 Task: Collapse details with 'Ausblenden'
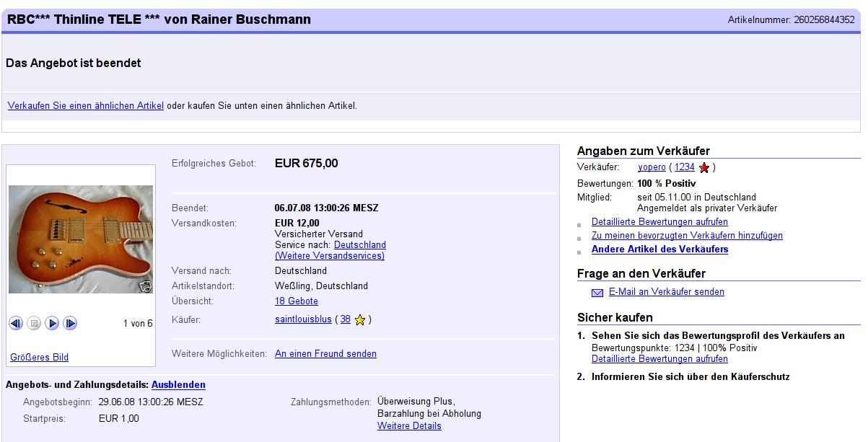coord(178,385)
